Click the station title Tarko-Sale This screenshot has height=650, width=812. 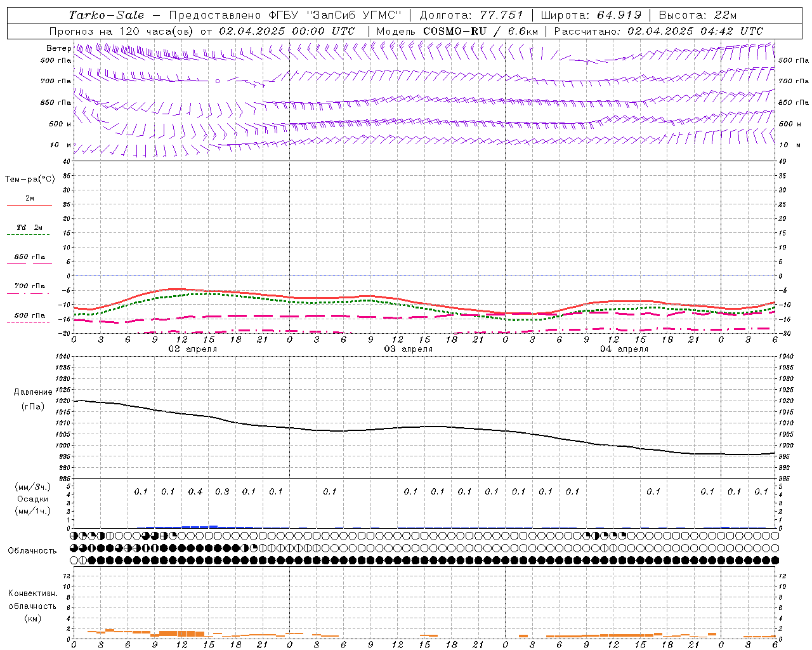pyautogui.click(x=107, y=15)
